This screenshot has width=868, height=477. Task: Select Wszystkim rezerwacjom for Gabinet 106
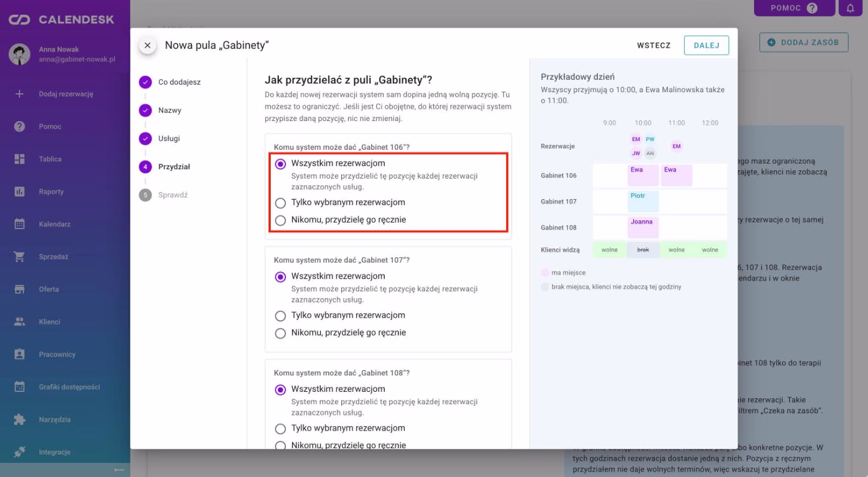point(281,164)
